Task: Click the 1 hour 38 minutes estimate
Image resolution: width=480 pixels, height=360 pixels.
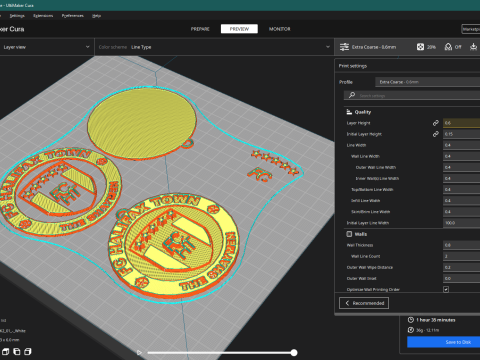Action: [436, 320]
